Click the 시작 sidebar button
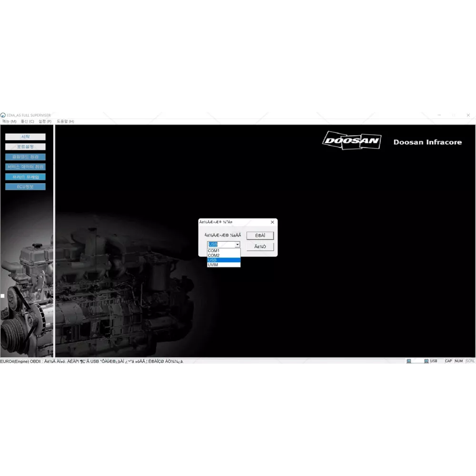This screenshot has width=476, height=476. (25, 137)
